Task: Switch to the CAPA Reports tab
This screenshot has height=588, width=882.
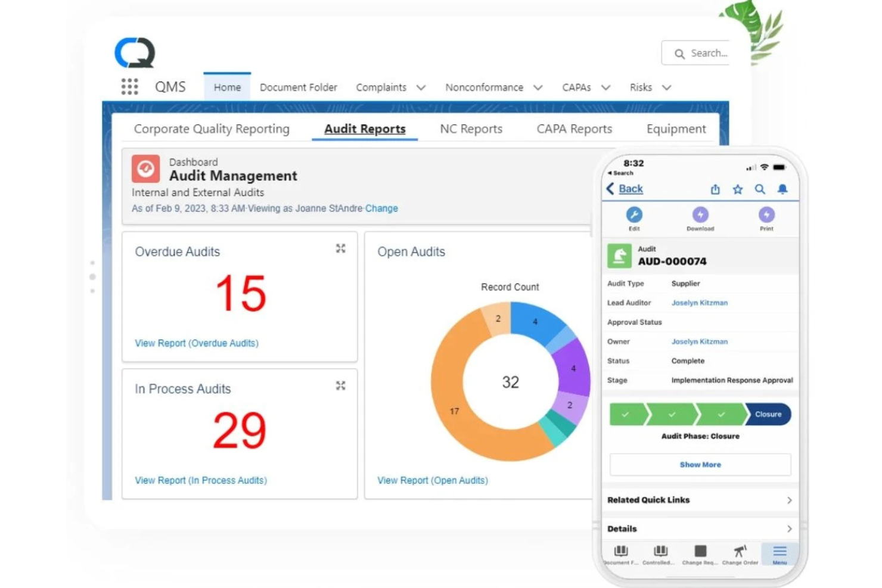Action: tap(574, 129)
